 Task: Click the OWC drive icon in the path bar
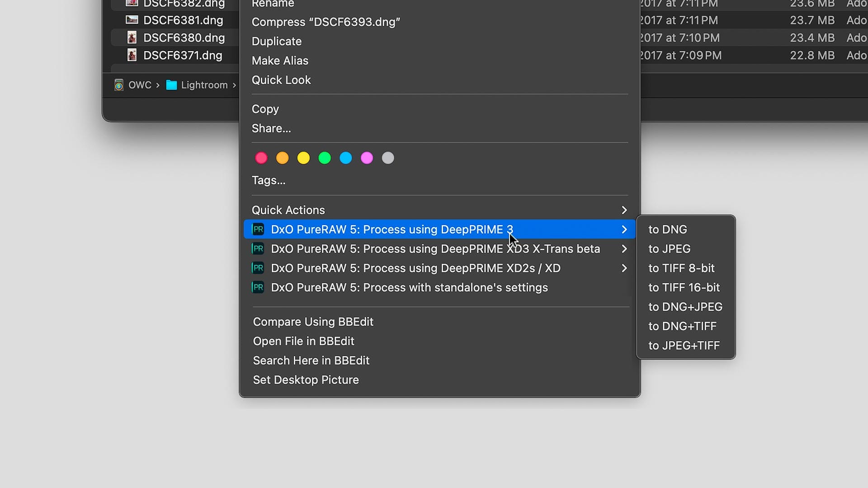pyautogui.click(x=118, y=85)
